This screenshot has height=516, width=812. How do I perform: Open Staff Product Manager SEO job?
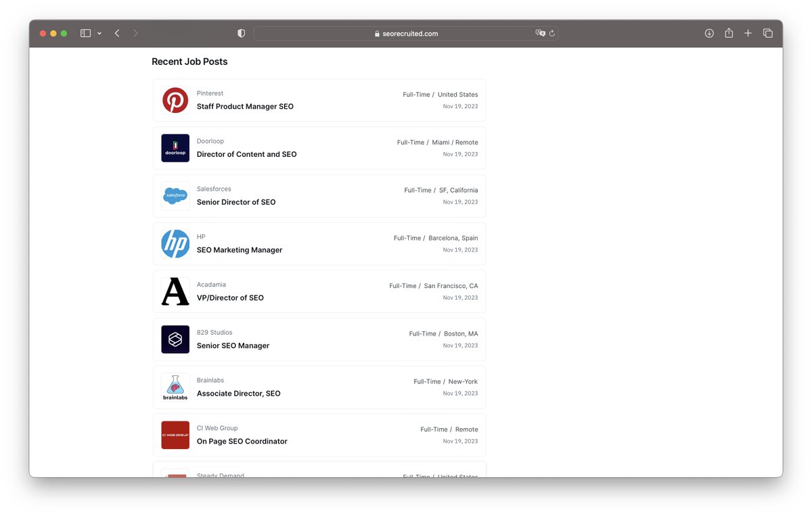pyautogui.click(x=245, y=106)
